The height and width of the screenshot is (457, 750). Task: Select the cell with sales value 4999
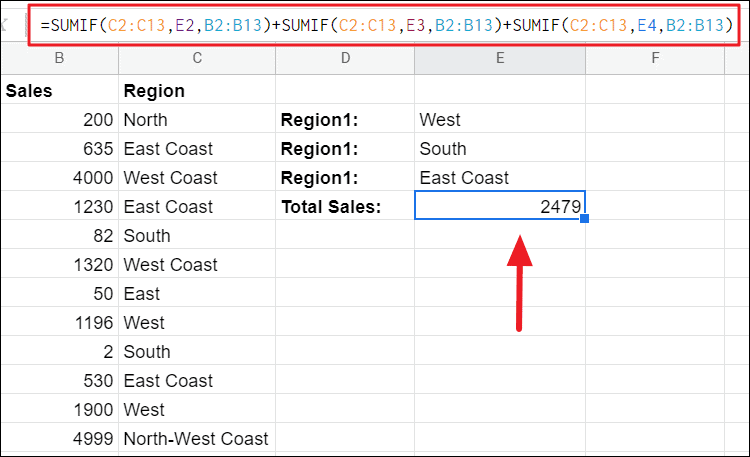click(x=59, y=438)
